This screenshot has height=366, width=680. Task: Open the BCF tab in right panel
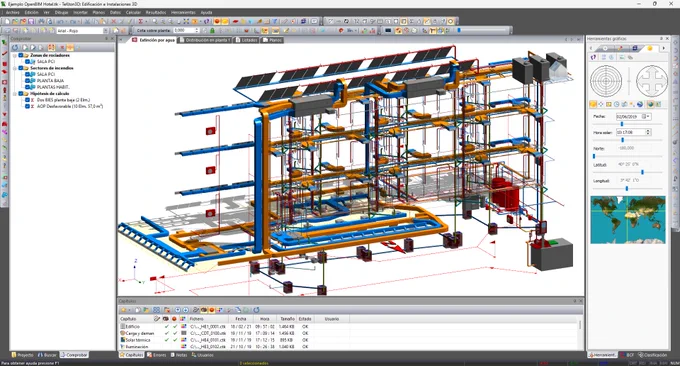tap(627, 355)
